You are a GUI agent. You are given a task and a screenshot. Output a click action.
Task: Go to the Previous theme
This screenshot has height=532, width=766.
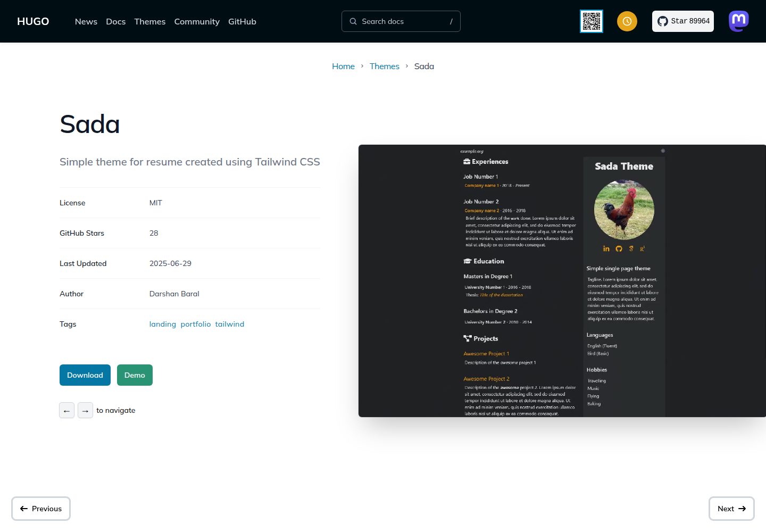point(41,509)
